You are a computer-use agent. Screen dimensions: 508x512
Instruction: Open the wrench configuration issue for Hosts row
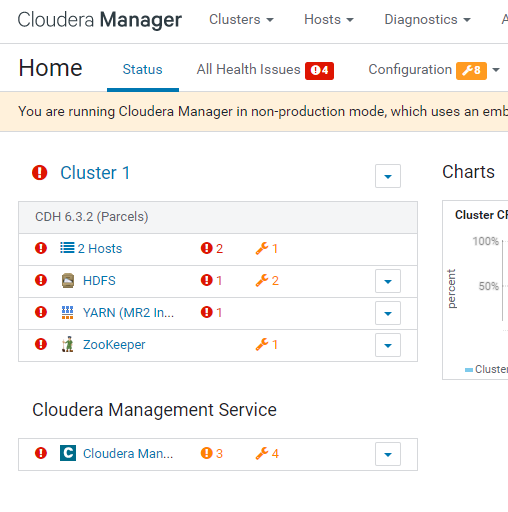[267, 248]
